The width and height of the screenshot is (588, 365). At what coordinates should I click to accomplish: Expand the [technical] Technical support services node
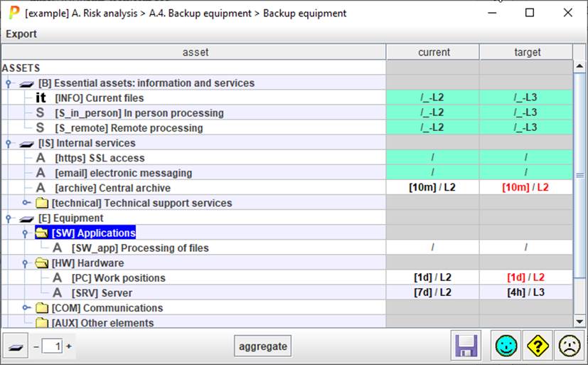26,203
